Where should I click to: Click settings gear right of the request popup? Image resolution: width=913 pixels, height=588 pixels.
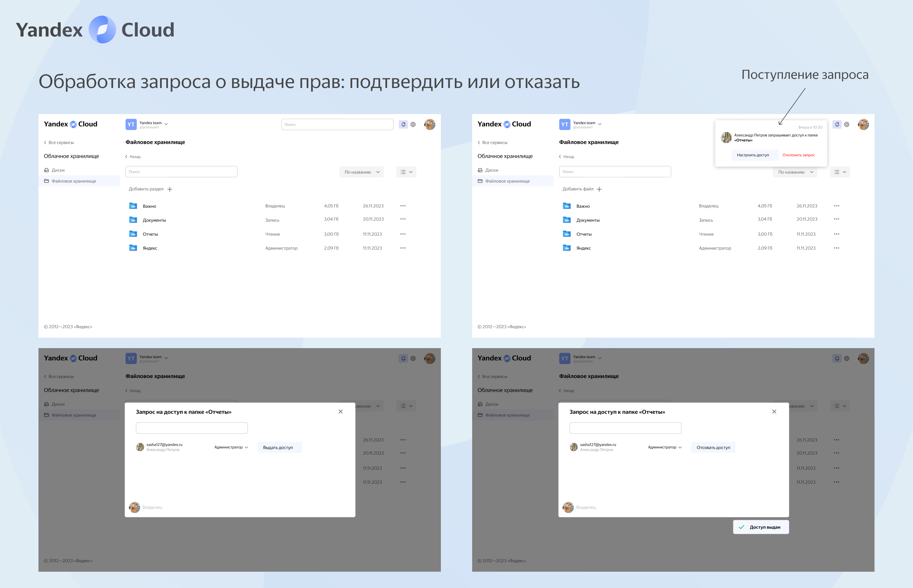pyautogui.click(x=846, y=125)
